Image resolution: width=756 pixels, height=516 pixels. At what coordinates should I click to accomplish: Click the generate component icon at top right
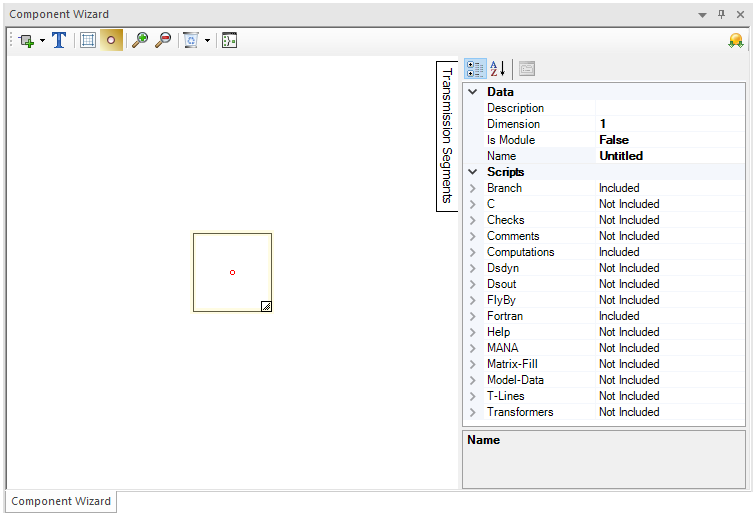point(736,41)
